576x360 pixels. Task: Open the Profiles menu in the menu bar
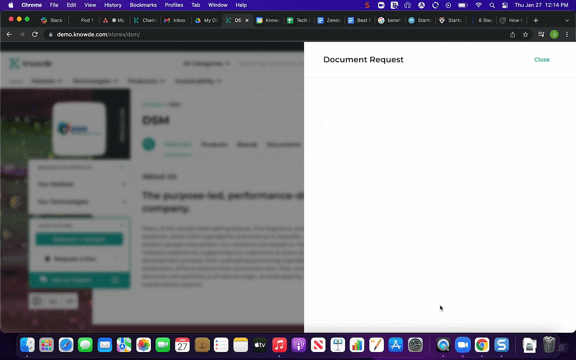tap(174, 5)
